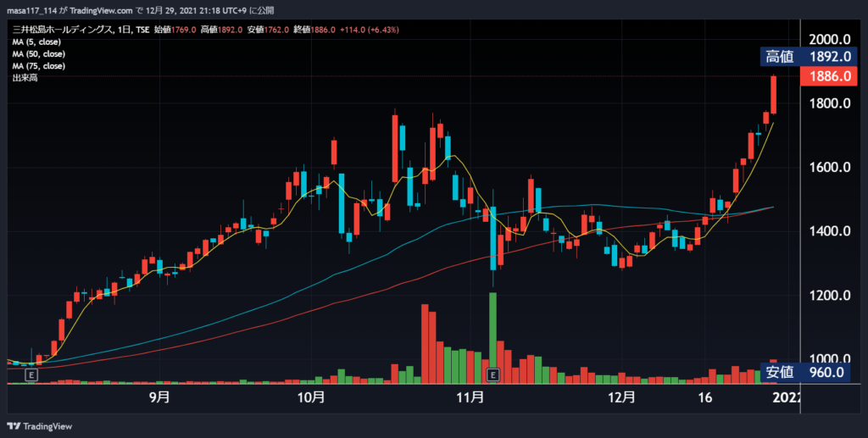The height and width of the screenshot is (438, 868).
Task: Click the 始値1769.0 open value in header
Action: [175, 30]
